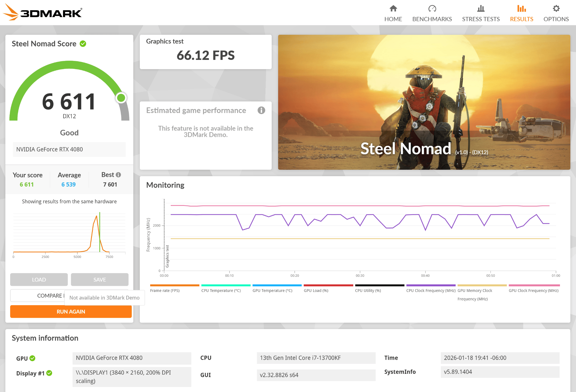Image resolution: width=576 pixels, height=392 pixels.
Task: Toggle the Frame rate (FPS) legend
Action: (165, 291)
